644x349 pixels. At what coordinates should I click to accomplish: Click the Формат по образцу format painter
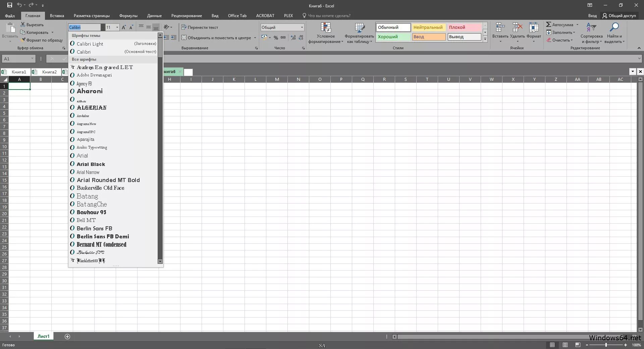pyautogui.click(x=42, y=40)
